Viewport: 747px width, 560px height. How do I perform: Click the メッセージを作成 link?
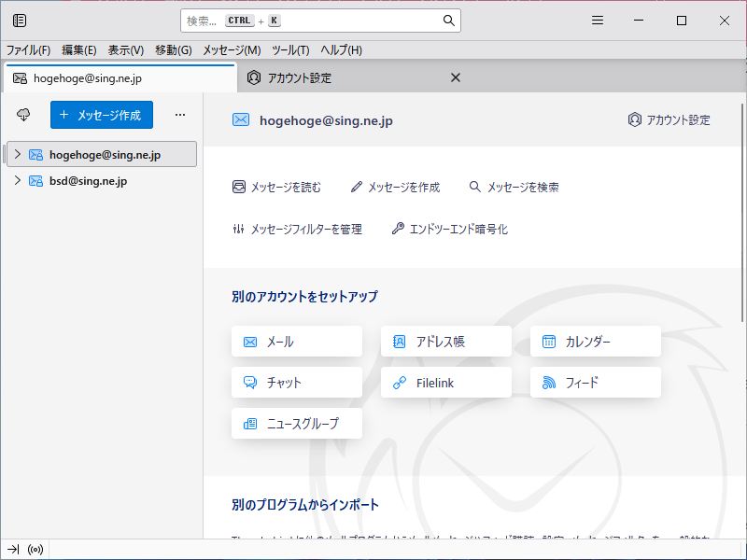click(x=395, y=188)
